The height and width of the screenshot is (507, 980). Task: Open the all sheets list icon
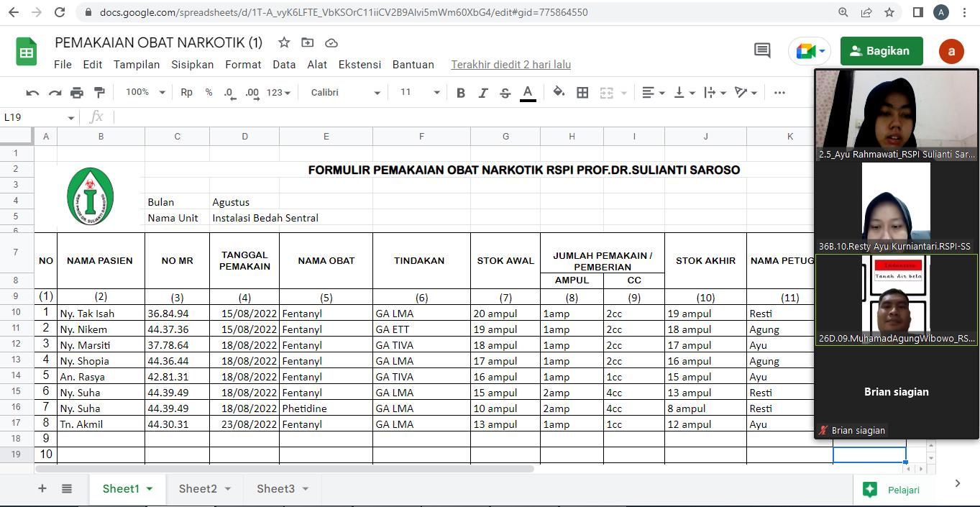67,488
